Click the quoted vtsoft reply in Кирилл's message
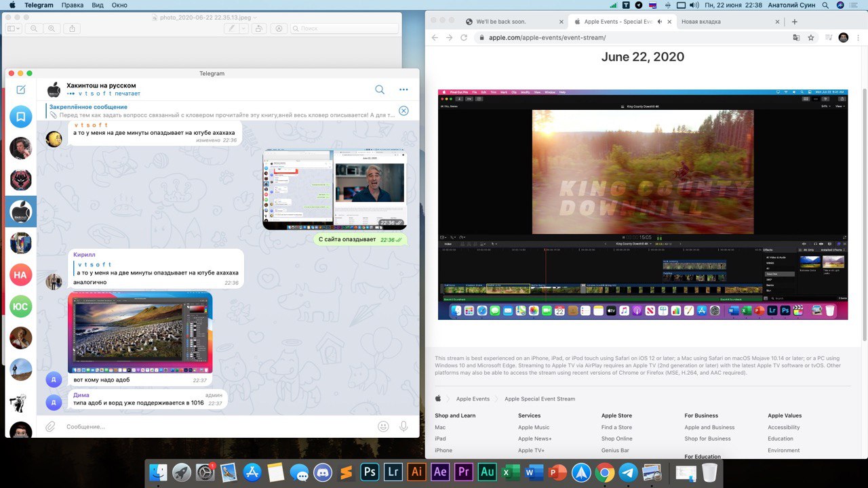This screenshot has width=868, height=488. (x=157, y=268)
